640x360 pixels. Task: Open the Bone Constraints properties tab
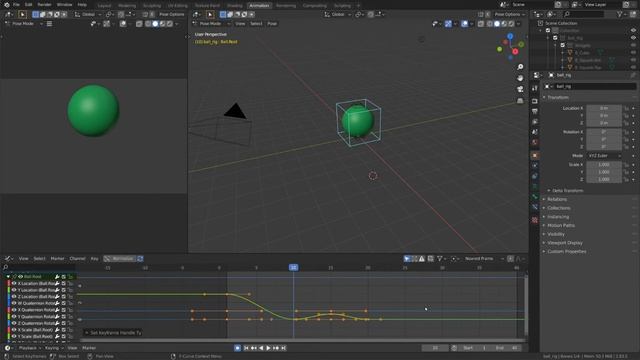pyautogui.click(x=535, y=207)
